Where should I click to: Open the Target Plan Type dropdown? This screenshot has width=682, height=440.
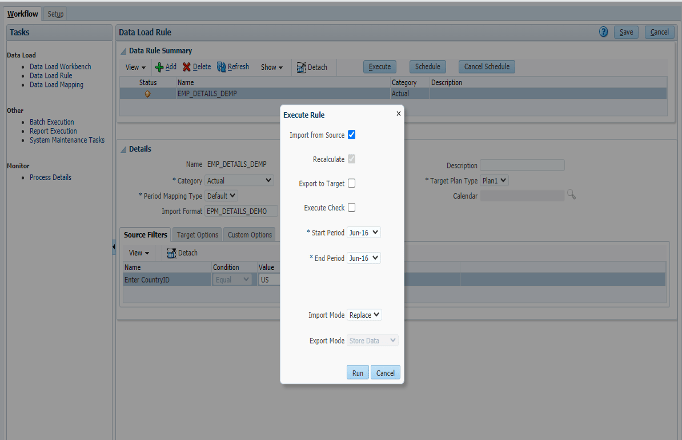pos(494,180)
